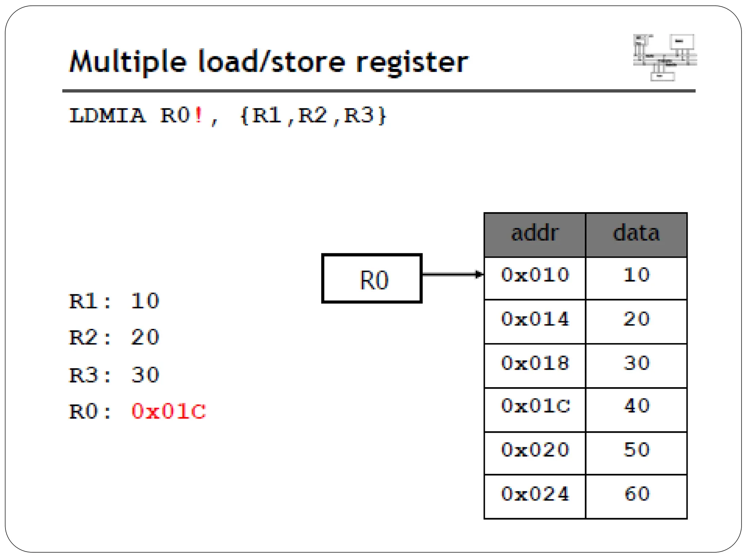Click the address cell 0x018
Screen dimensions: 747x560
click(535, 363)
